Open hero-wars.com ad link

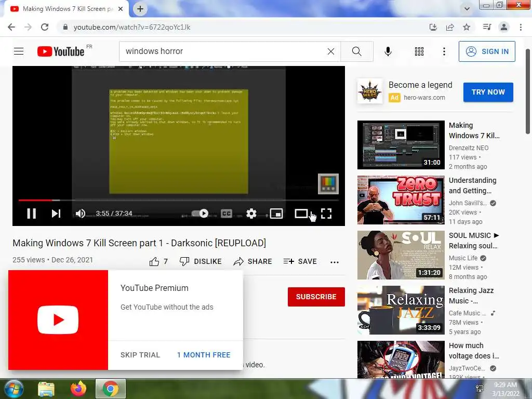424,98
